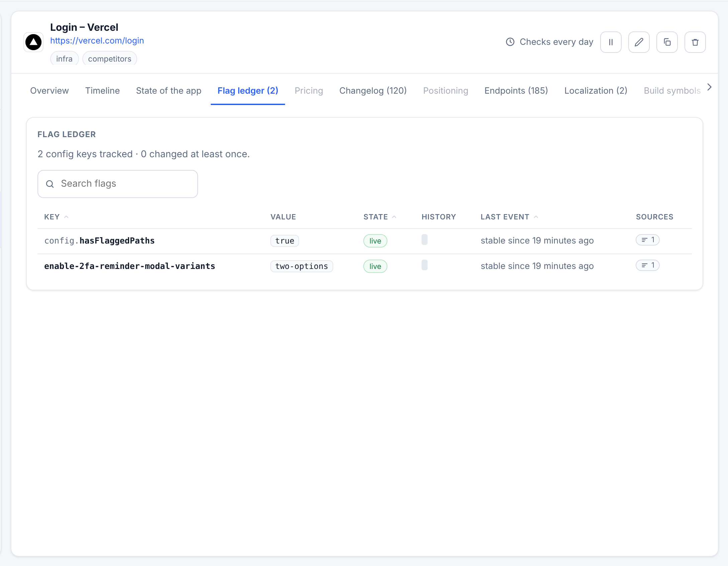View the Endpoints (185) tab
728x566 pixels.
tap(516, 91)
